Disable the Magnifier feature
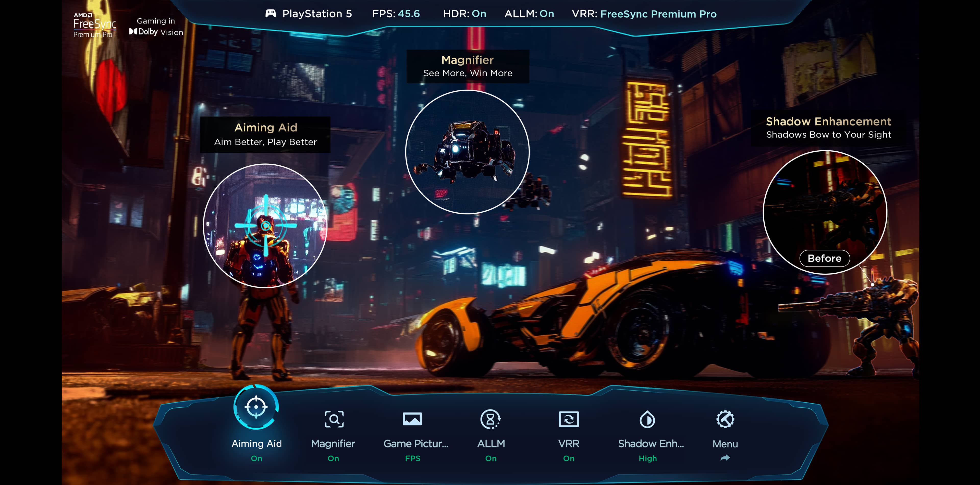The height and width of the screenshot is (485, 980). pos(334,458)
